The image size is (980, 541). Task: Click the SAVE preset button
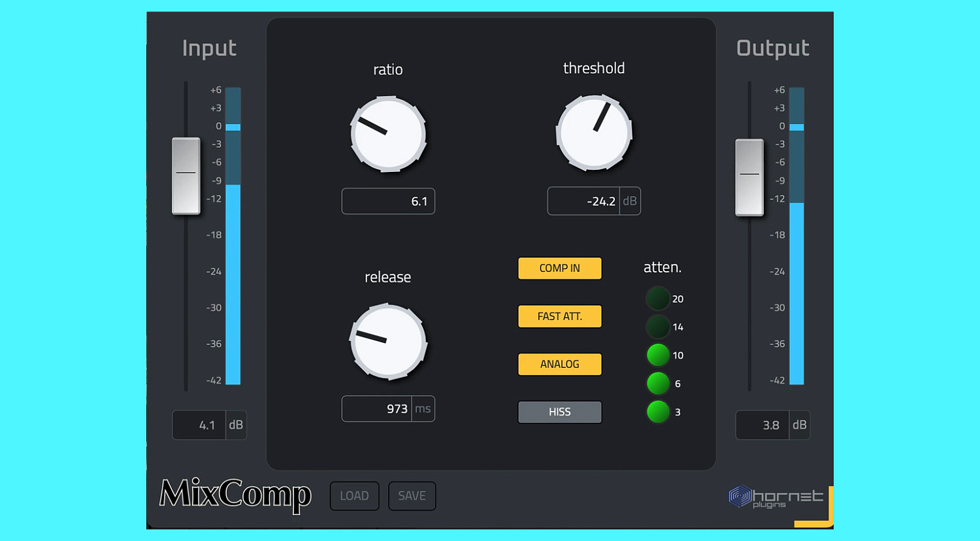coord(412,496)
